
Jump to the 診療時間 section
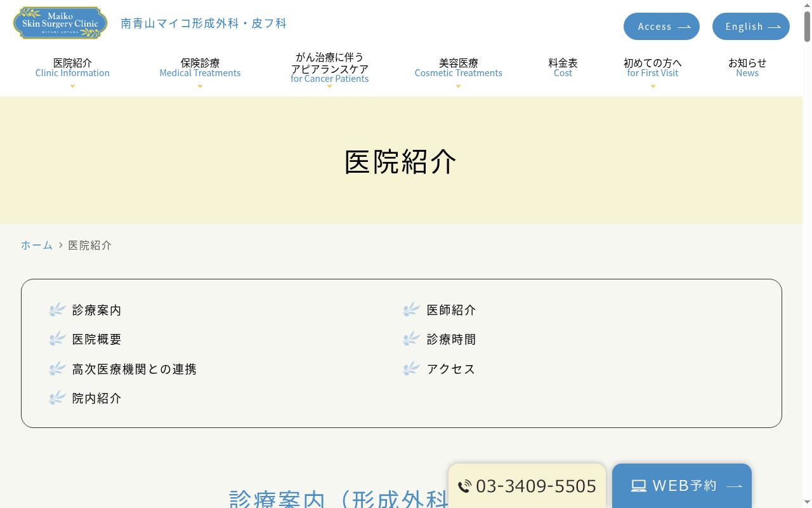(451, 339)
